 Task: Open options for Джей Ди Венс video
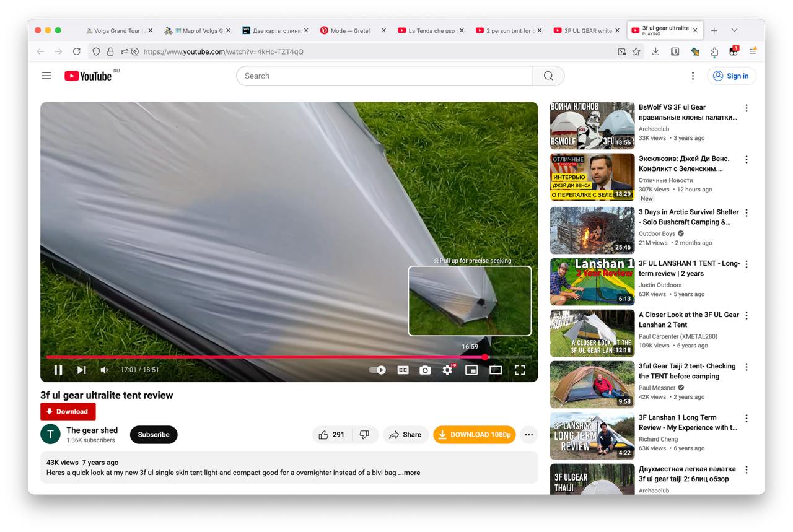click(747, 160)
